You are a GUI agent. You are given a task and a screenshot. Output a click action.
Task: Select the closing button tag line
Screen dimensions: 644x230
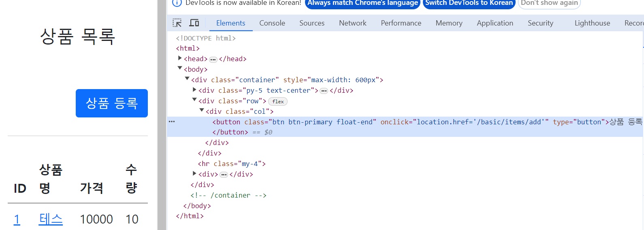pos(230,132)
